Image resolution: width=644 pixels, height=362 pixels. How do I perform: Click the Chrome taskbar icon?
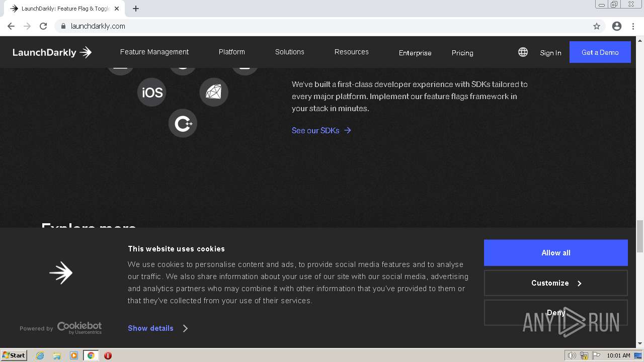91,355
